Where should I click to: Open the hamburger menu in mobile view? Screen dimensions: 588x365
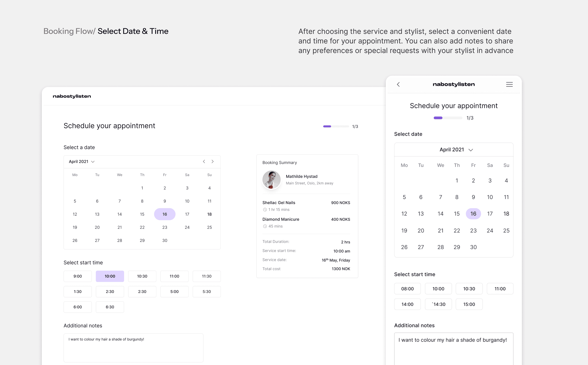(509, 84)
